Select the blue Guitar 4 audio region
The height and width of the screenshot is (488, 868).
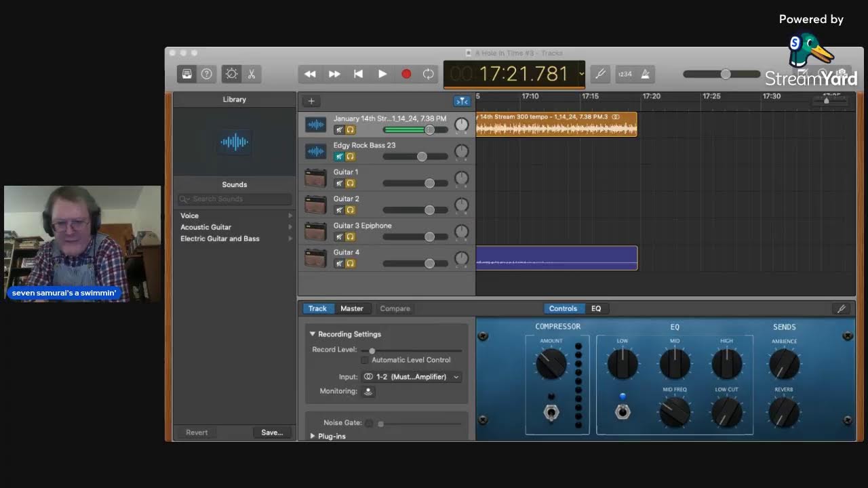click(x=557, y=258)
